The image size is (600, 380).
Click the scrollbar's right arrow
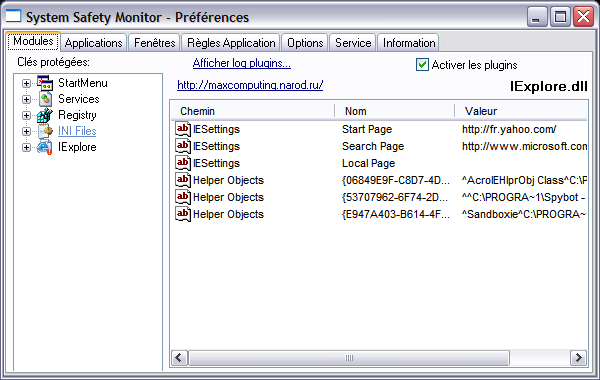point(578,358)
